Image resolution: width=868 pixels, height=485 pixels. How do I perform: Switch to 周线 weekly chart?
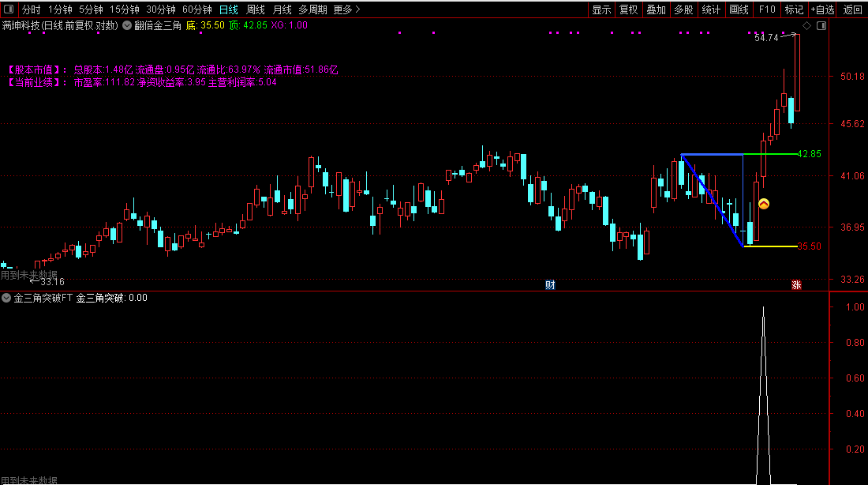[x=256, y=9]
